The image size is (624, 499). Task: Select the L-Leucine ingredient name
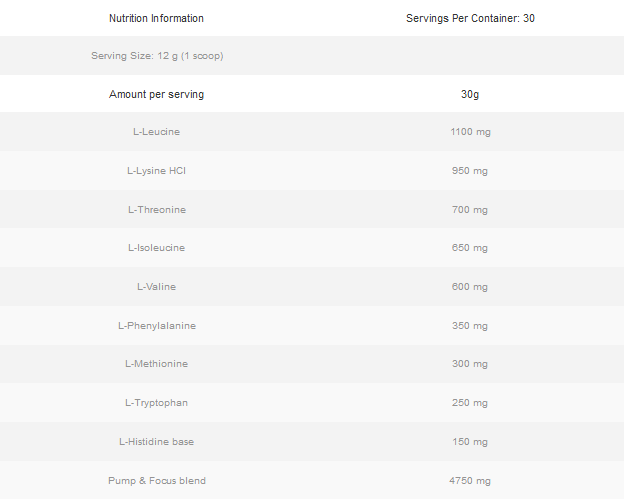156,132
